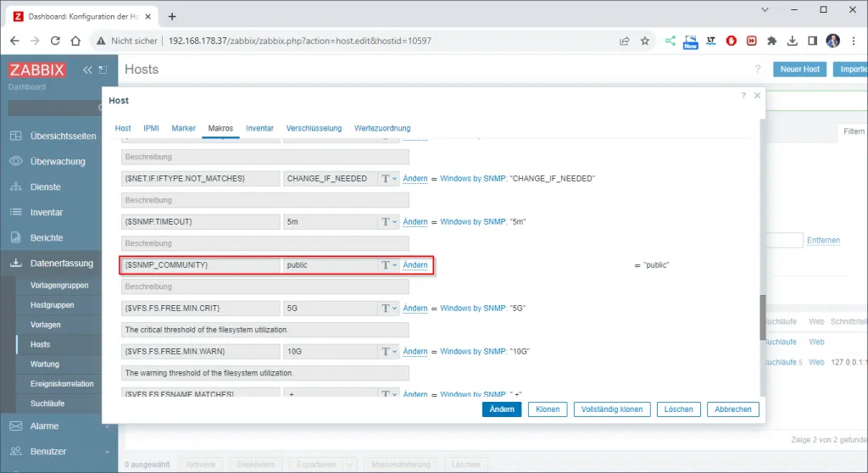The height and width of the screenshot is (473, 868).
Task: Click the blue Ändern button at dialog bottom
Action: [502, 409]
